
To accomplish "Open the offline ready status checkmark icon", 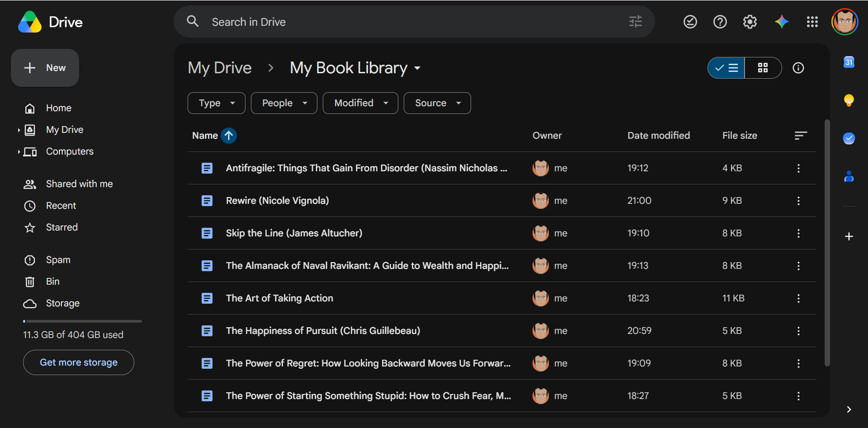I will point(690,22).
